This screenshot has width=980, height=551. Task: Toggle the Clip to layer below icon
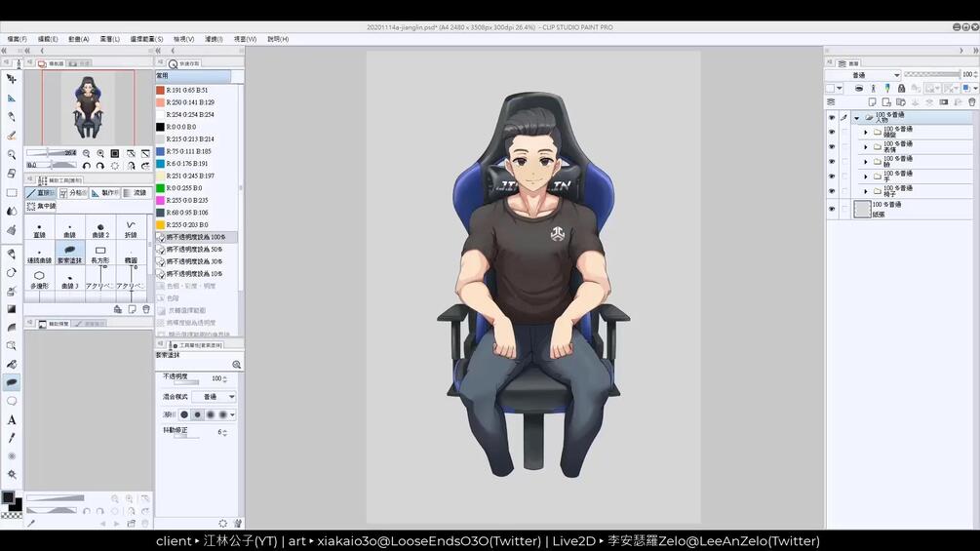(x=859, y=89)
